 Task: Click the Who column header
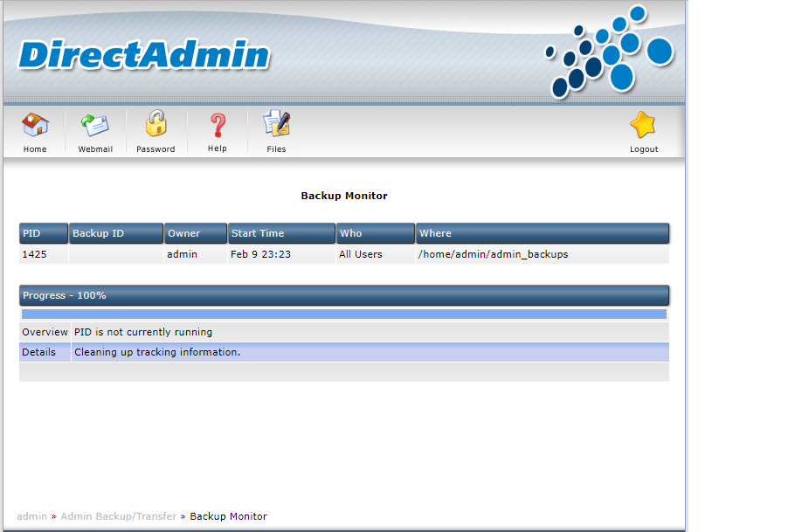(x=376, y=233)
